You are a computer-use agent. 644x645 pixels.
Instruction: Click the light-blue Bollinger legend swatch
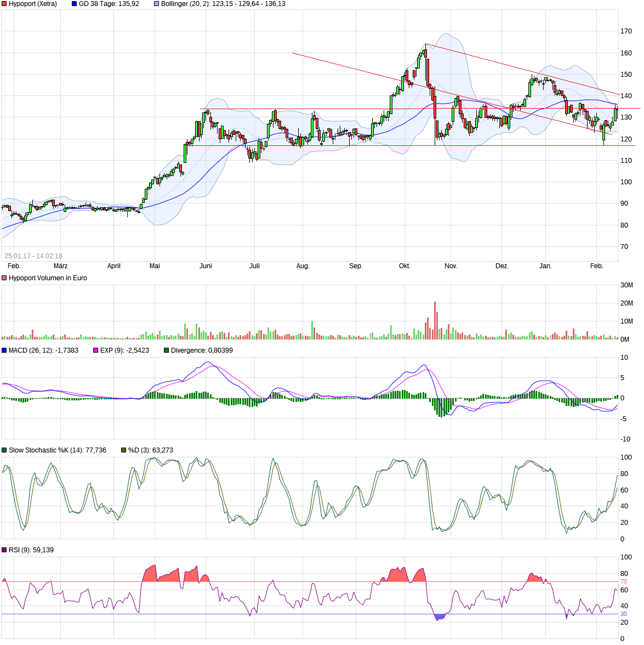[x=157, y=4]
